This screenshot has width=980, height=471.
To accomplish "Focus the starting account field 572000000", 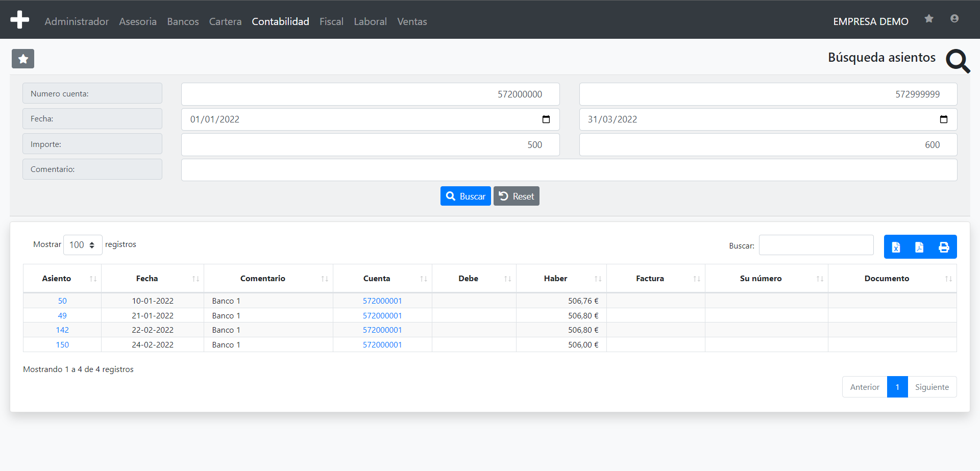I will coord(371,94).
